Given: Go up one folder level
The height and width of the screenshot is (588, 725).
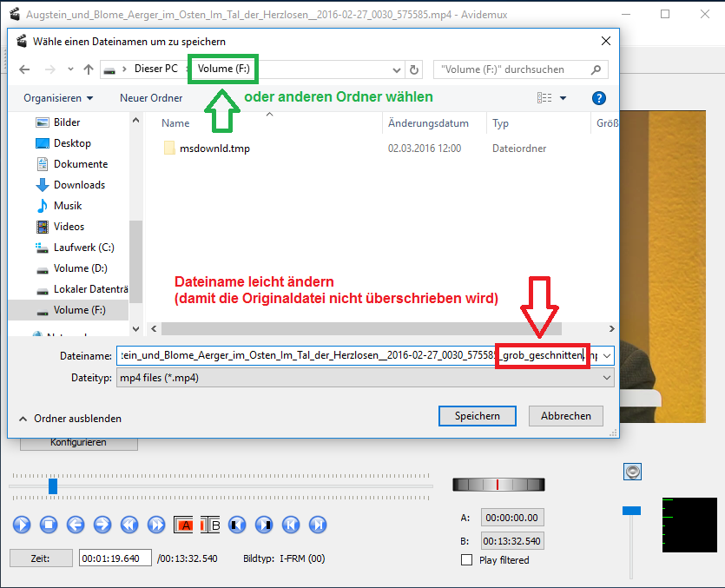Looking at the screenshot, I should click(x=88, y=69).
